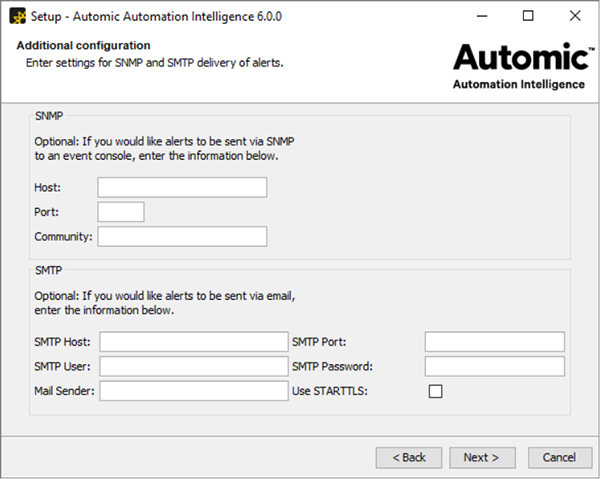Click the 'alerts to be sent via email' text
600x479 pixels.
230,296
